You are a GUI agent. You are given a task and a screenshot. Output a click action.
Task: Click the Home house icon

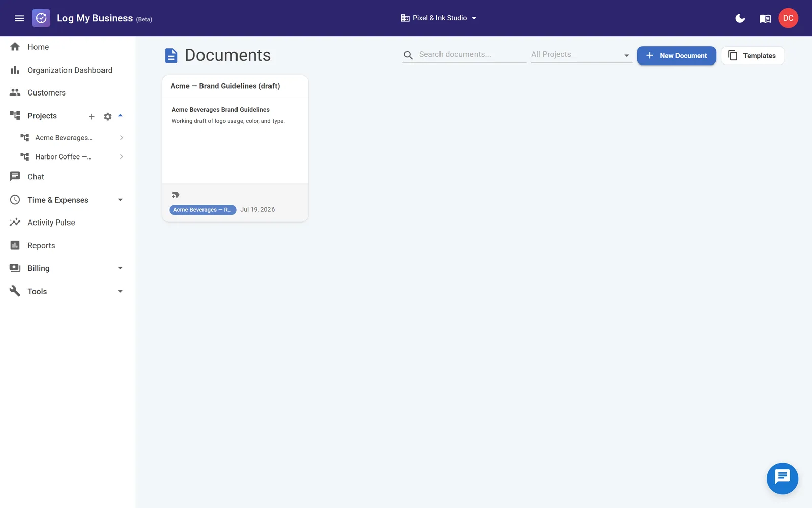(15, 47)
